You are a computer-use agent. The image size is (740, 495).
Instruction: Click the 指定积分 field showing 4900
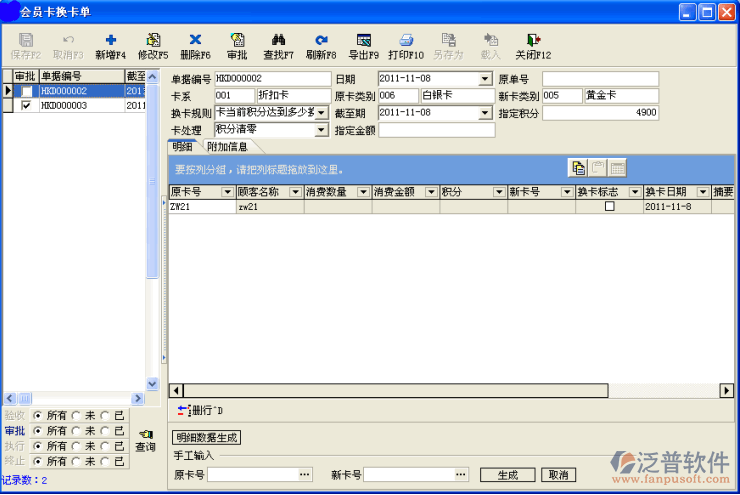pos(600,113)
